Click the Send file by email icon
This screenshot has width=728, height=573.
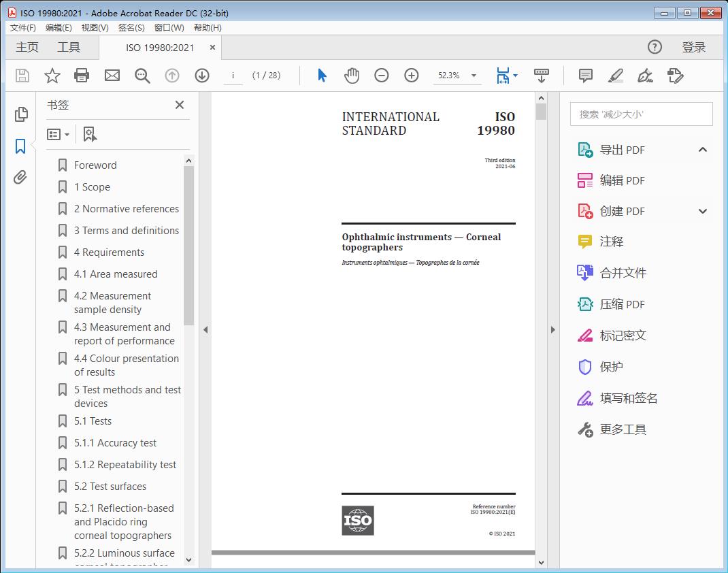click(x=112, y=76)
